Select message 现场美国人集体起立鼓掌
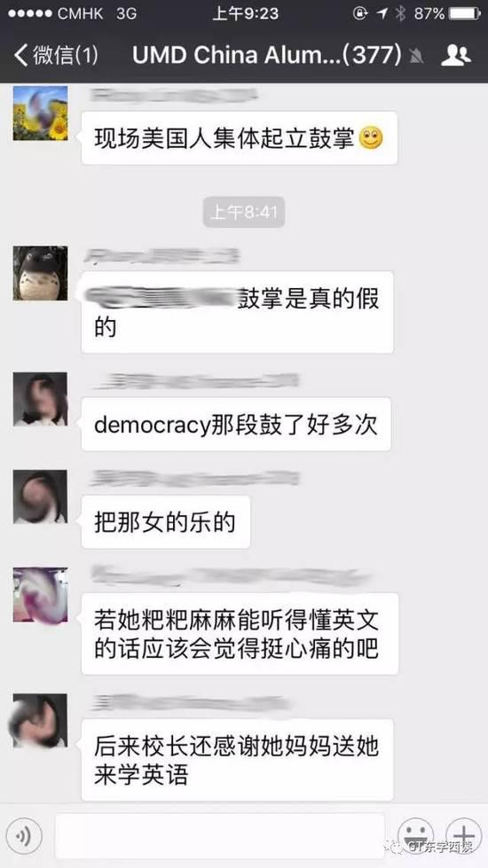Viewport: 488px width, 868px height. coord(240,137)
